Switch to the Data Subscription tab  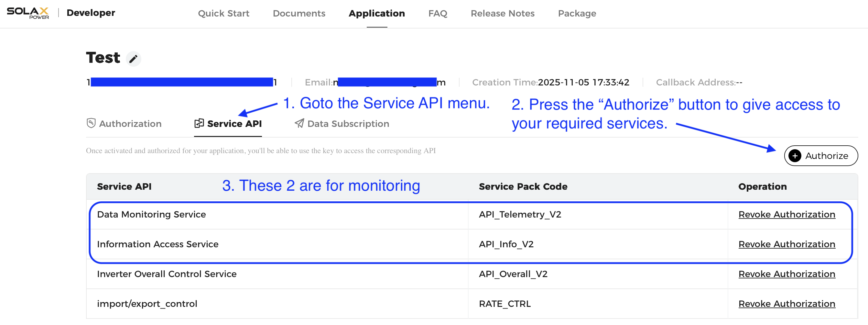click(x=342, y=124)
